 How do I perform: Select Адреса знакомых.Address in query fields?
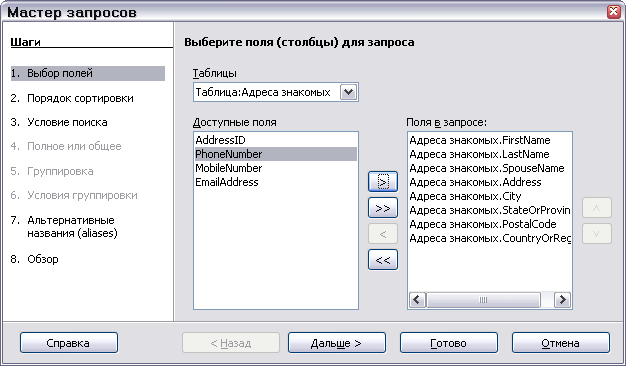pyautogui.click(x=490, y=182)
